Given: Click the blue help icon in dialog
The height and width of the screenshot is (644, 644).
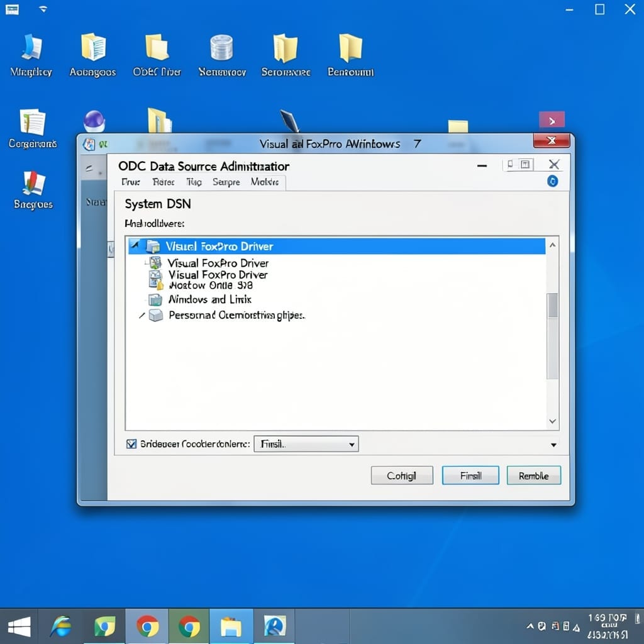Looking at the screenshot, I should (x=552, y=181).
